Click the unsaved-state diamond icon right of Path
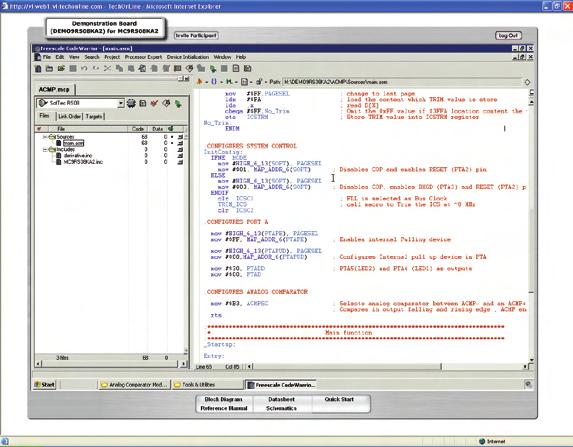The width and height of the screenshot is (573, 447). click(527, 82)
